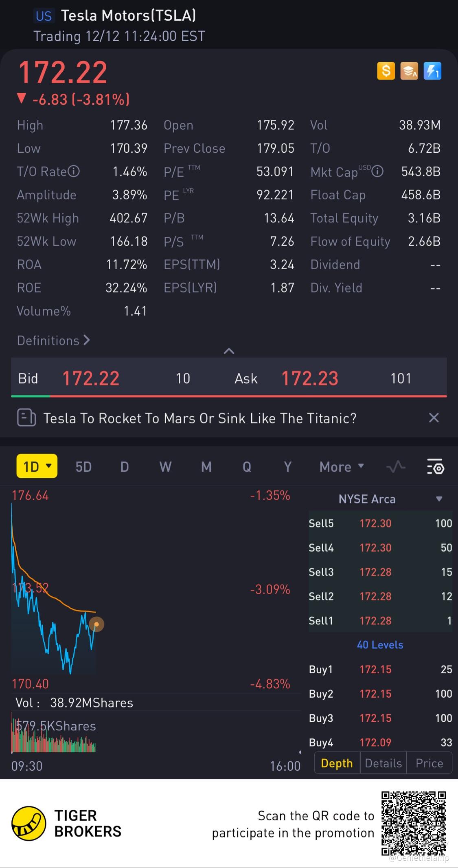Open the NYSE Arca exchange dropdown
The width and height of the screenshot is (458, 868).
(x=390, y=499)
